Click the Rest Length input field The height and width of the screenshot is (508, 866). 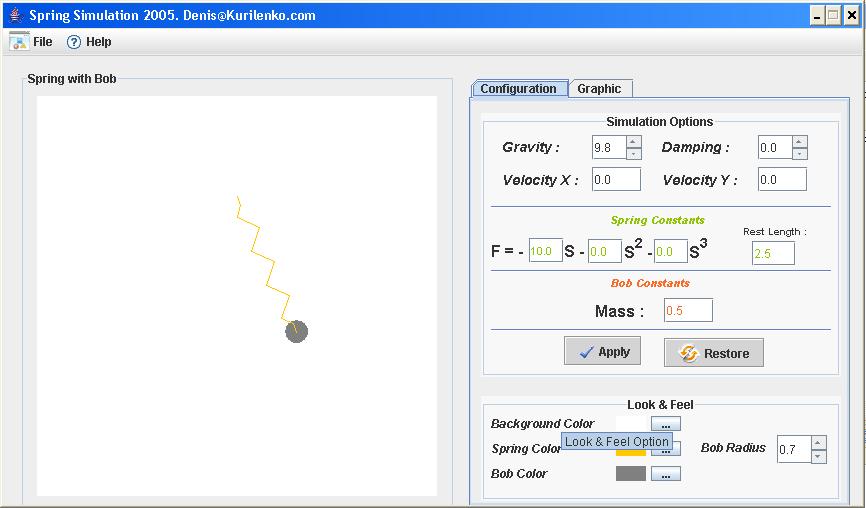click(773, 254)
